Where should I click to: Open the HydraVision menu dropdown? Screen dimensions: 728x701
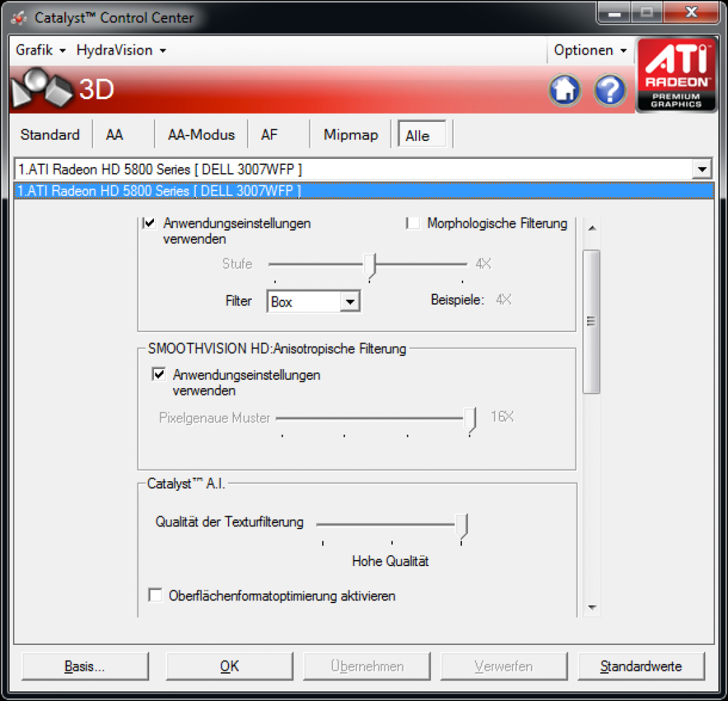(x=120, y=50)
